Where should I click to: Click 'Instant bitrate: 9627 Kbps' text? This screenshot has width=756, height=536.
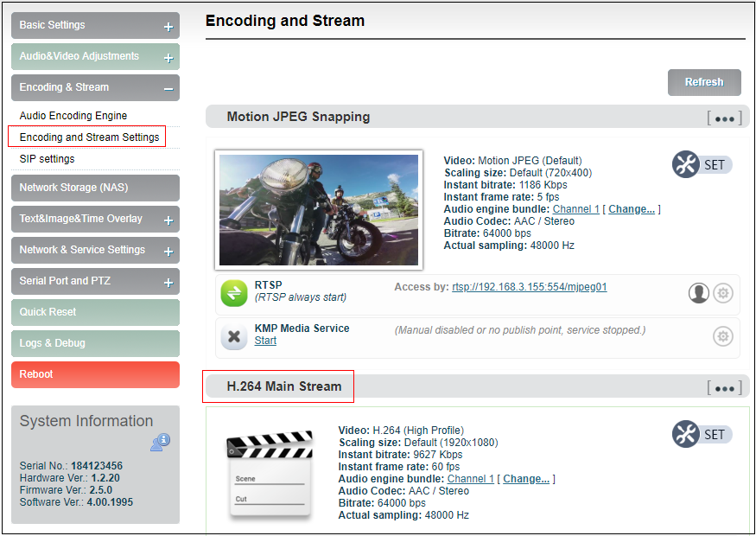(x=400, y=455)
